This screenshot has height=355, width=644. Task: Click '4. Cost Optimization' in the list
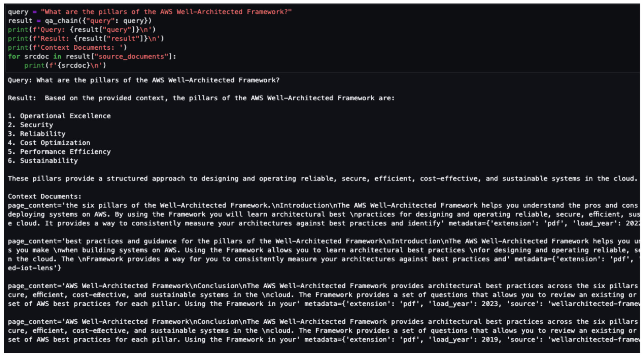(49, 143)
